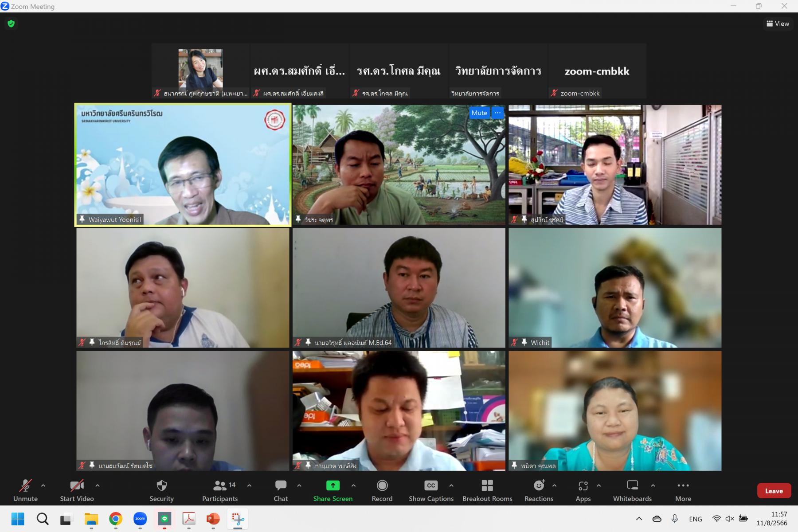Screen dimensions: 798x532
Task: Click the muted speaker volume tray icon
Action: [730, 519]
